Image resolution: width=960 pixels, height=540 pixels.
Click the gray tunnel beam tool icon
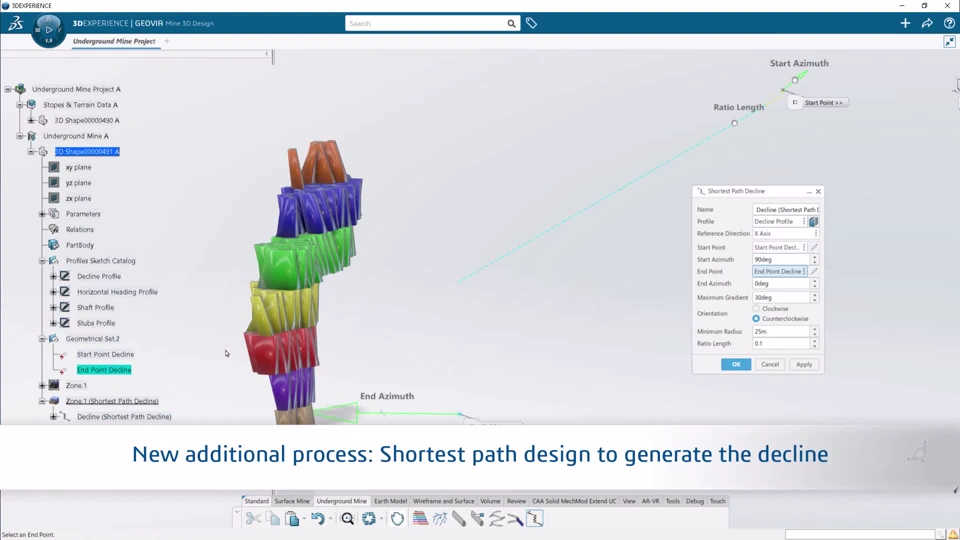pyautogui.click(x=459, y=519)
